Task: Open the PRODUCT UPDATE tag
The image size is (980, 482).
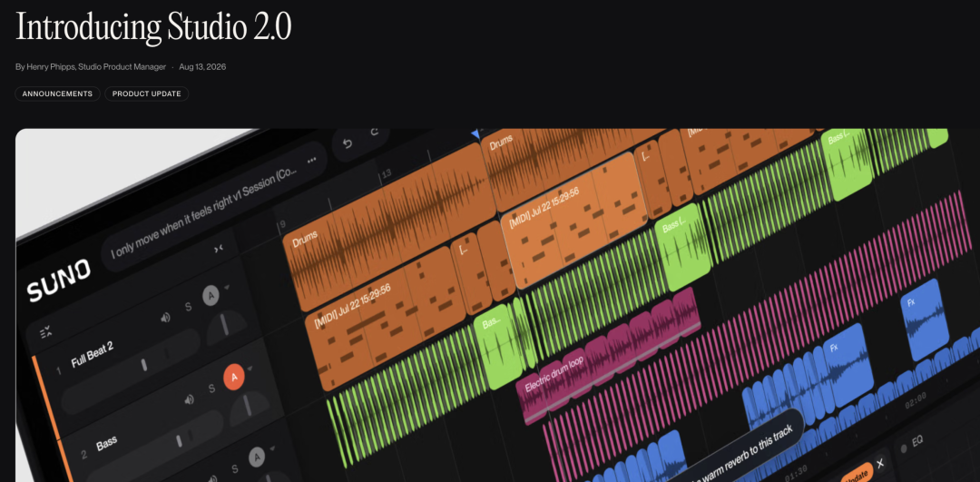Action: [x=146, y=93]
